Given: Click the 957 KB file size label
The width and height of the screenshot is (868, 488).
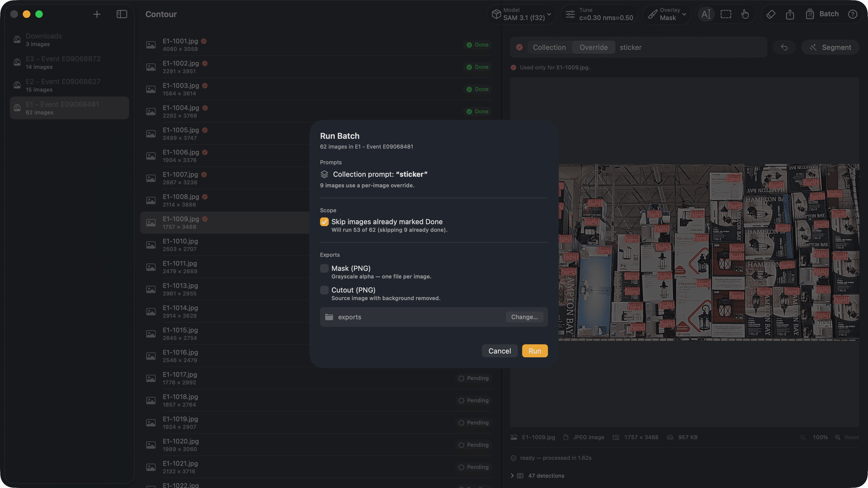Looking at the screenshot, I should coord(688,437).
